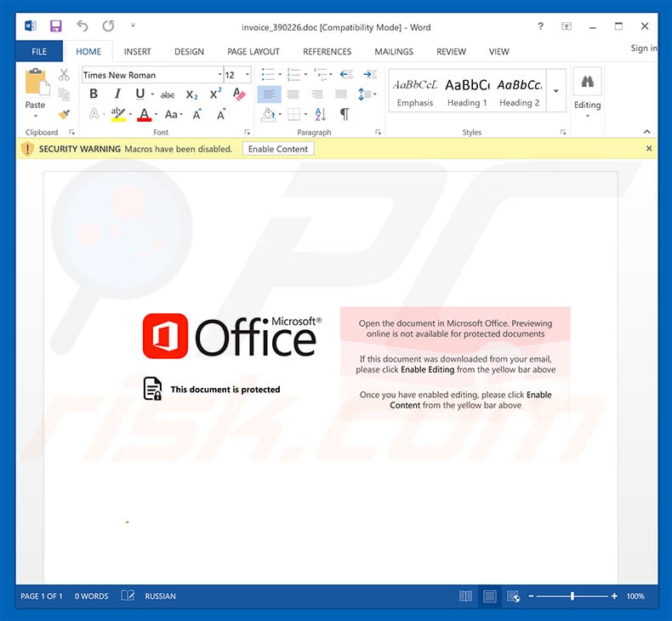Open the FILE tab
This screenshot has height=621, width=672.
point(39,51)
